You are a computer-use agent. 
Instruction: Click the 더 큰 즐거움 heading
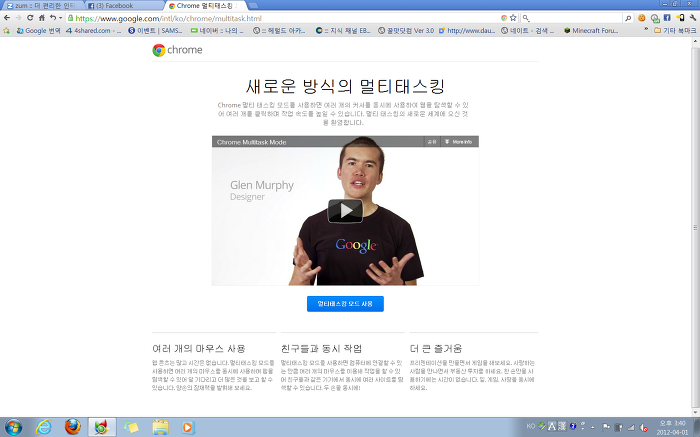point(436,349)
